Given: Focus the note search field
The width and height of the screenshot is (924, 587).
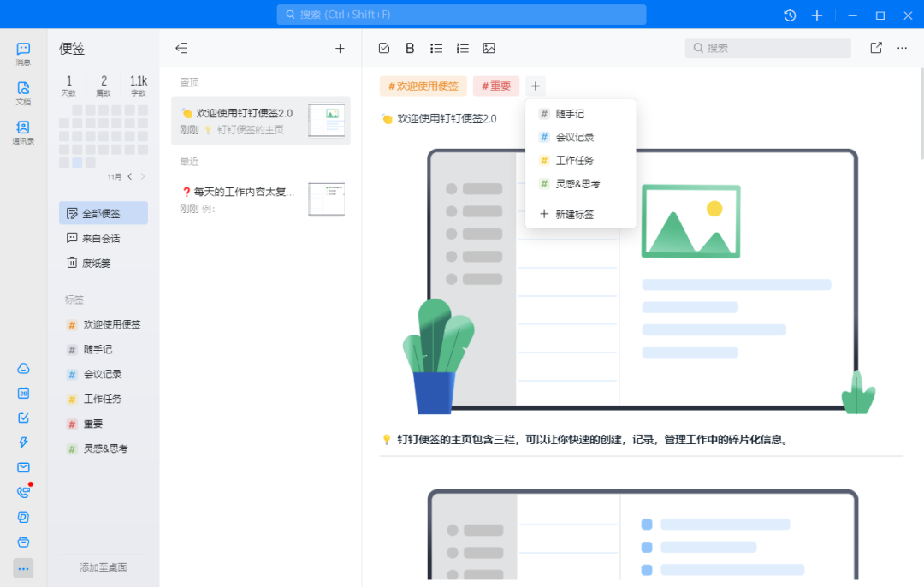Looking at the screenshot, I should pos(767,48).
